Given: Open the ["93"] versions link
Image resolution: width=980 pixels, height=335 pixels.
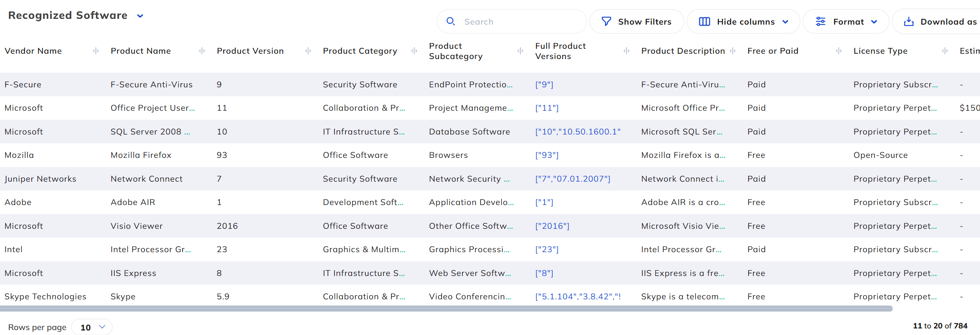Looking at the screenshot, I should [x=547, y=155].
